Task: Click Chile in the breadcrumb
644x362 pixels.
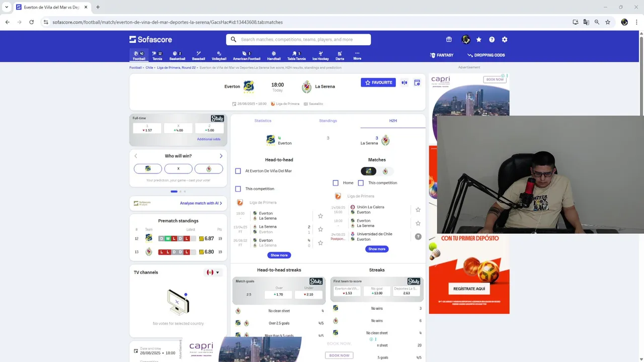Action: 149,67
